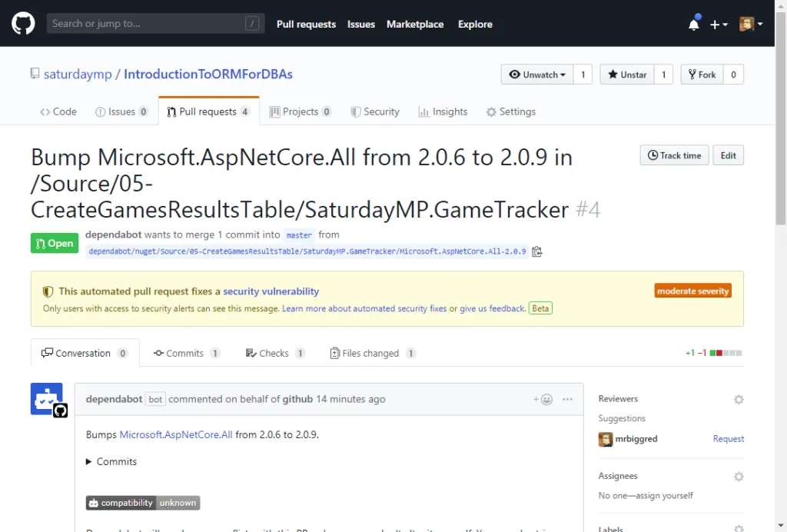Viewport: 787px width, 532px height.
Task: View watchers count 1
Action: click(x=583, y=75)
